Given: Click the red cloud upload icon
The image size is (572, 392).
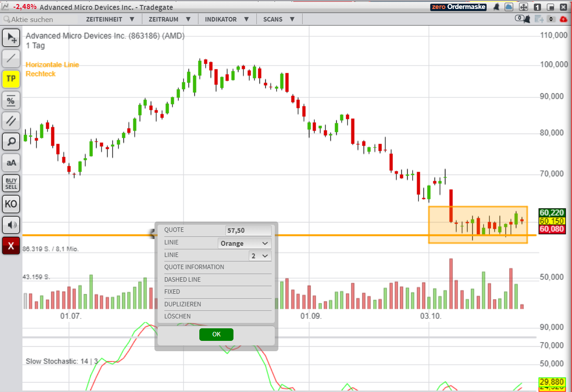Looking at the screenshot, I should point(563,19).
